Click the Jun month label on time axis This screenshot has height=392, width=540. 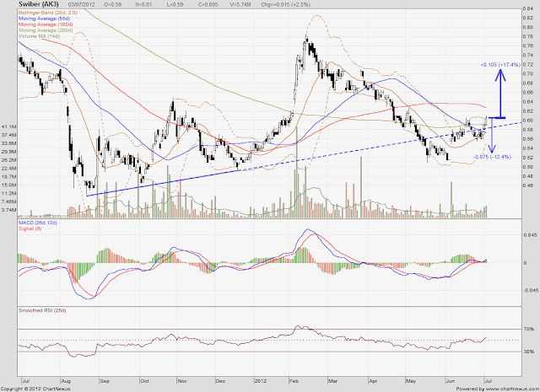(x=451, y=381)
